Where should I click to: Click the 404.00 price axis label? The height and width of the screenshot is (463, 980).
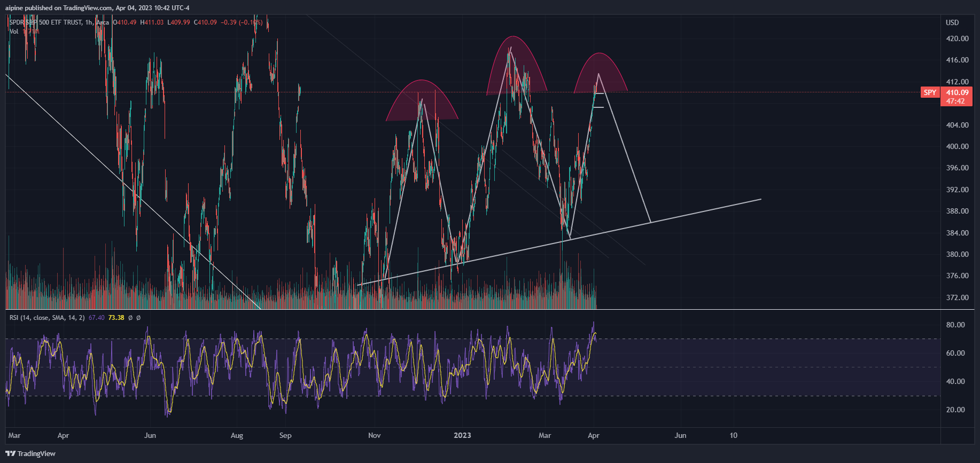[957, 125]
